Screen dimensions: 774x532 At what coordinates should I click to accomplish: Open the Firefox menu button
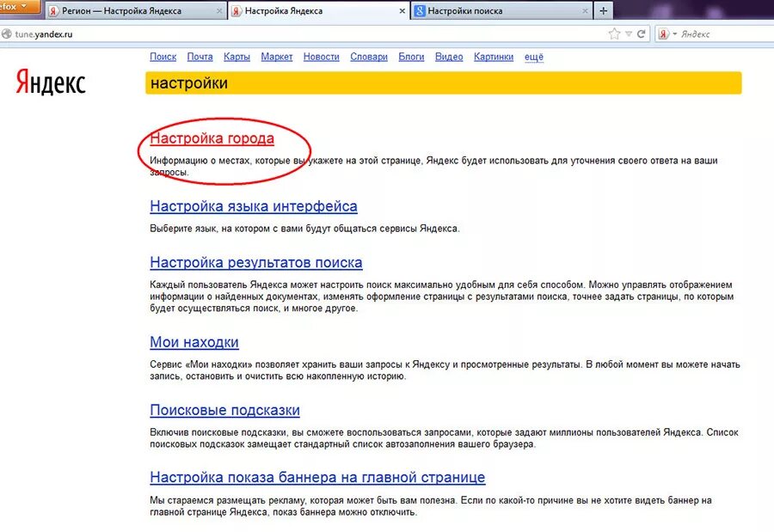(x=19, y=6)
